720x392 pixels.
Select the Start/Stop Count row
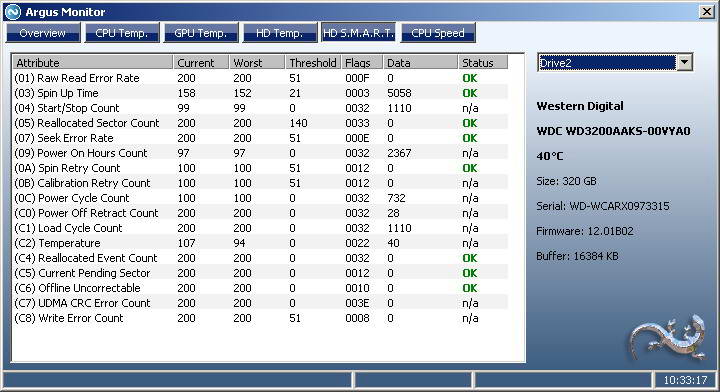click(x=260, y=108)
